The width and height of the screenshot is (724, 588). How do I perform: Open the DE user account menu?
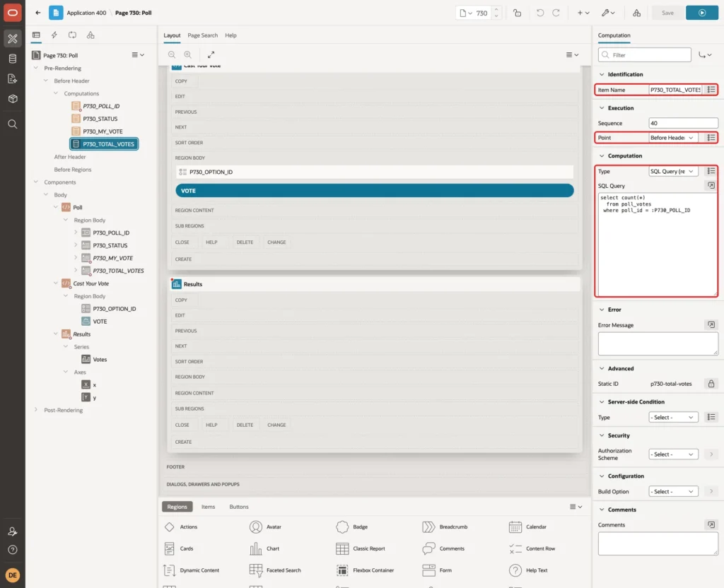13,575
